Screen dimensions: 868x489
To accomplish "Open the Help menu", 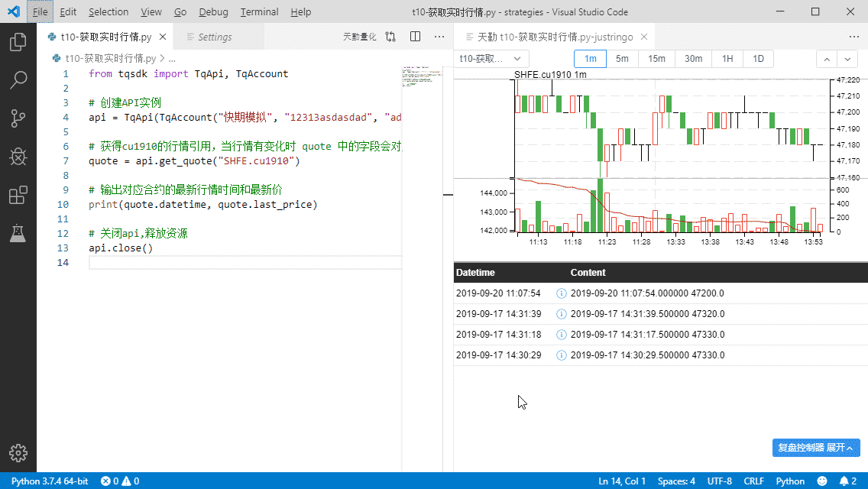I will (x=300, y=11).
